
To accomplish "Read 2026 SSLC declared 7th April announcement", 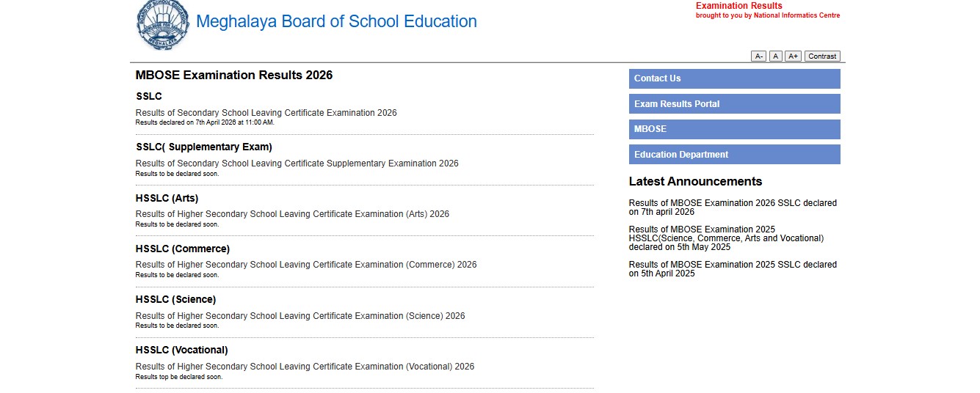I will (732, 207).
